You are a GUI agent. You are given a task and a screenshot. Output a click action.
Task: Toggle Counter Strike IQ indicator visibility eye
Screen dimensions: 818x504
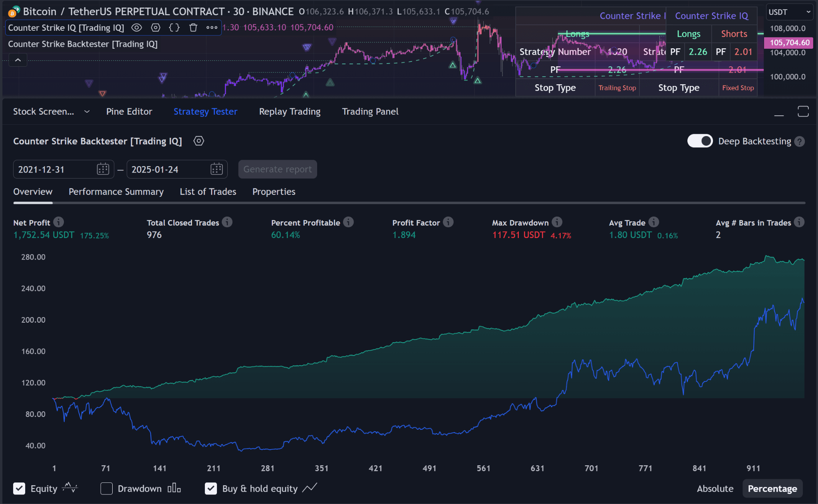point(137,28)
